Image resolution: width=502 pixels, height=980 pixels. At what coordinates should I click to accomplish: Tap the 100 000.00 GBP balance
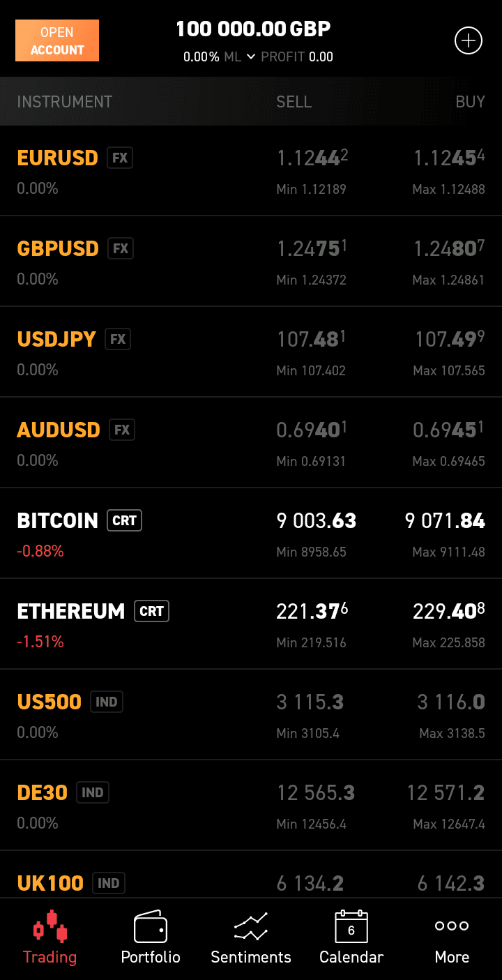[253, 29]
